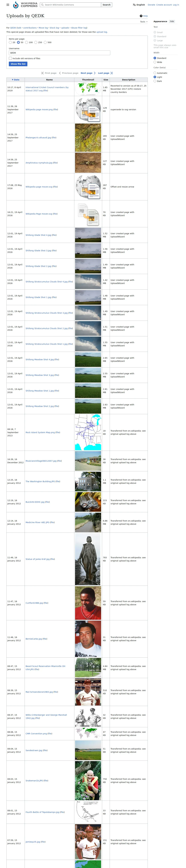Screen dimensions: 186x868
Task: Open the block log link
Action: pyautogui.click(x=54, y=28)
